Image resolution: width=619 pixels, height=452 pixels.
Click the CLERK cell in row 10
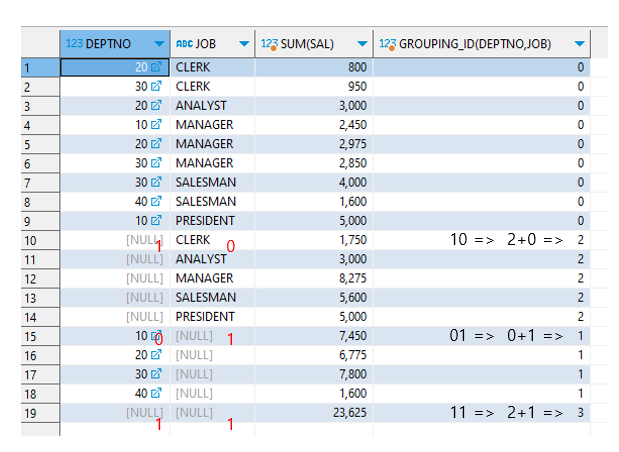pyautogui.click(x=212, y=240)
